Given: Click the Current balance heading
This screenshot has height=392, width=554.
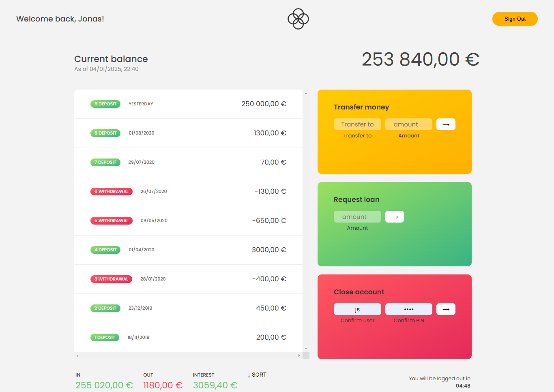Looking at the screenshot, I should tap(111, 59).
